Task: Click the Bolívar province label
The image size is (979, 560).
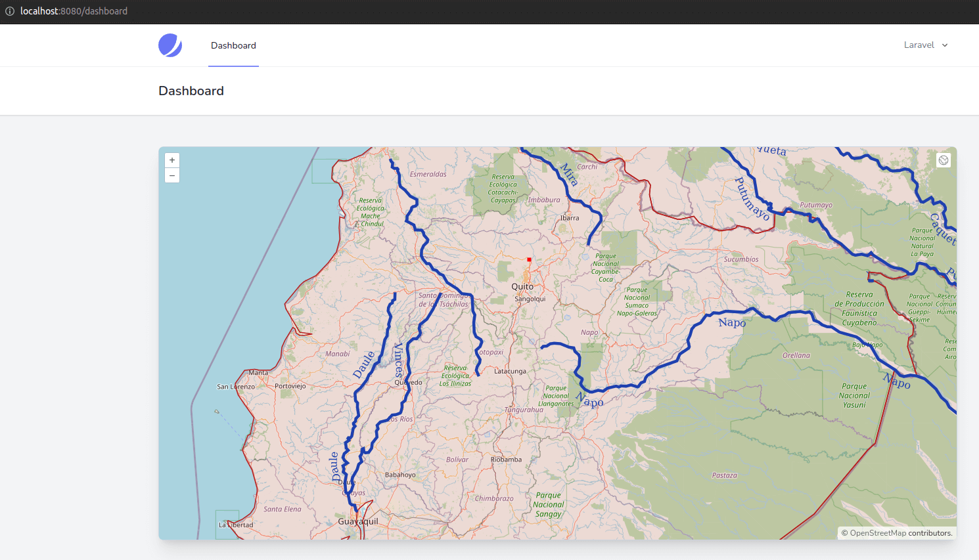Action: point(457,460)
